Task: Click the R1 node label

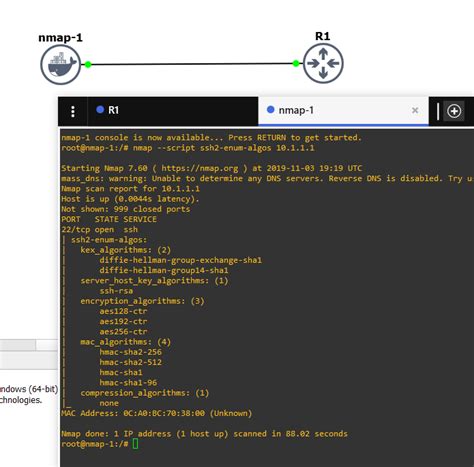Action: (x=323, y=36)
